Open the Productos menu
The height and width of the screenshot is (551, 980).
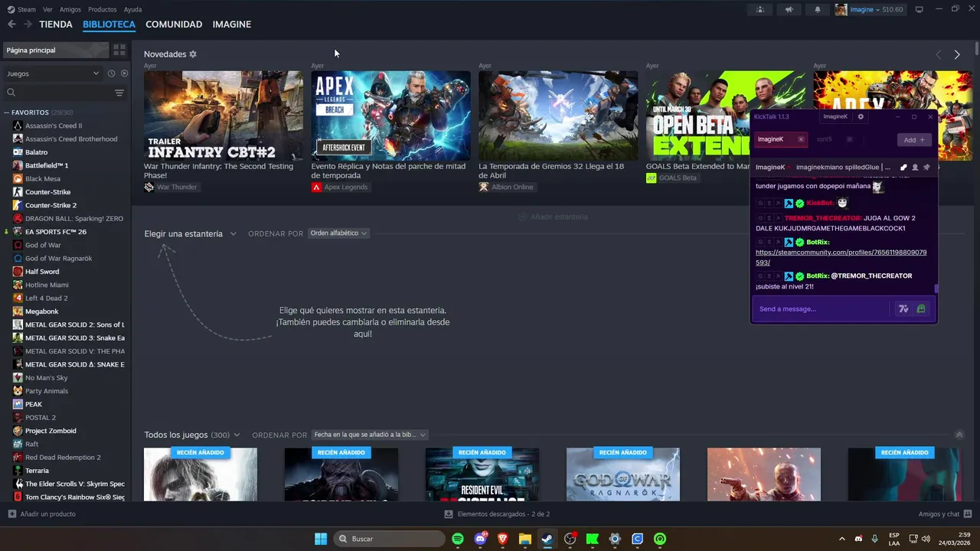pos(103,9)
